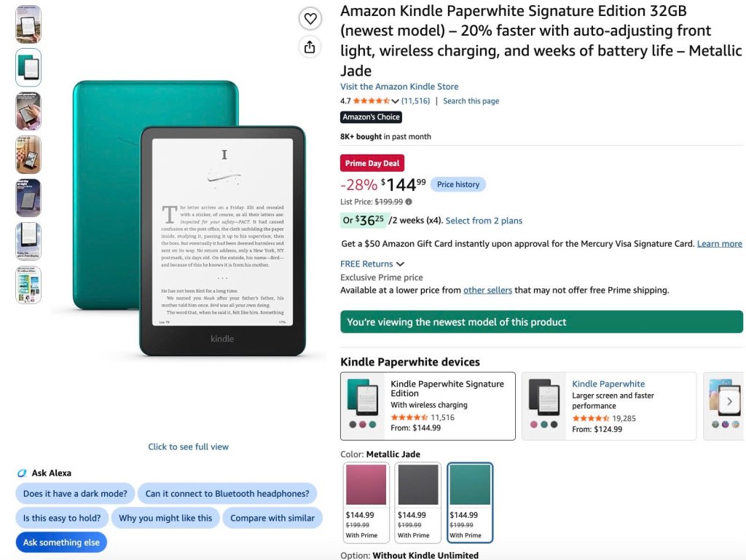Expand the FREE Returns chevron
This screenshot has height=560, width=746.
pyautogui.click(x=400, y=264)
